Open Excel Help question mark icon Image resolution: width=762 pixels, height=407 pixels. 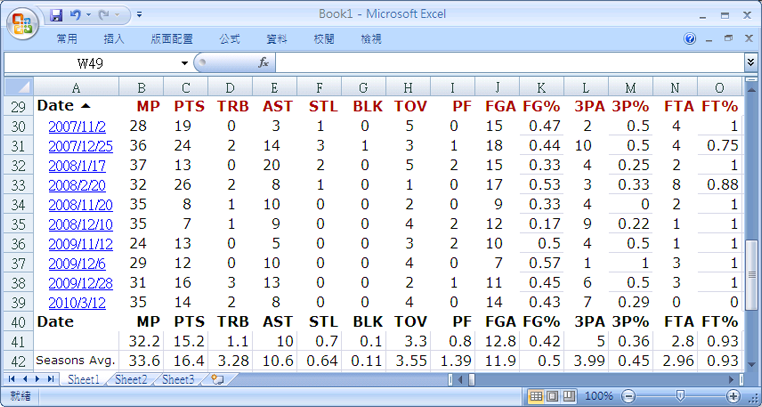(690, 39)
